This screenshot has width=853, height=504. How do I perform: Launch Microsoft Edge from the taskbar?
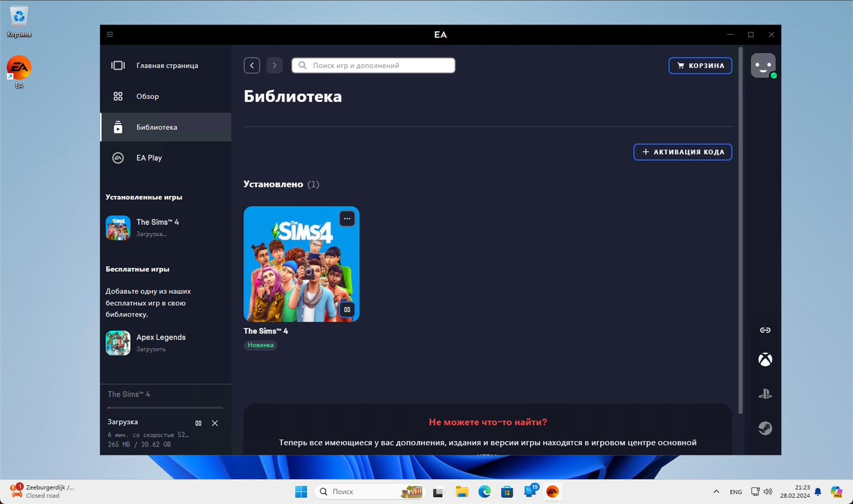coord(485,492)
